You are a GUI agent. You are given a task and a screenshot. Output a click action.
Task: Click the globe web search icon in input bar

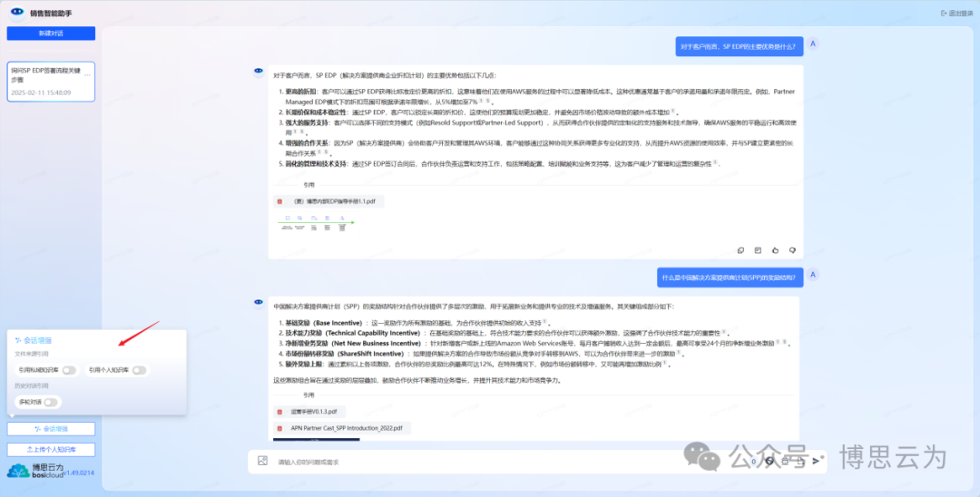coord(770,462)
